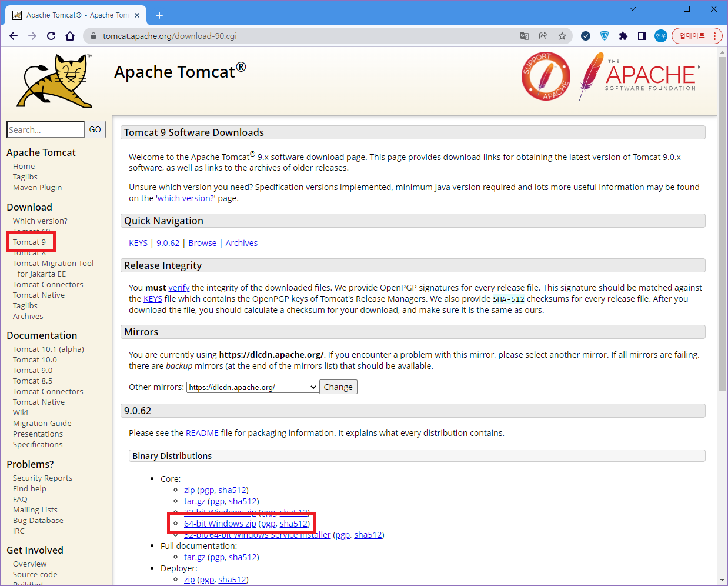The image size is (728, 586).
Task: Click the Browse quick navigation link
Action: click(202, 243)
